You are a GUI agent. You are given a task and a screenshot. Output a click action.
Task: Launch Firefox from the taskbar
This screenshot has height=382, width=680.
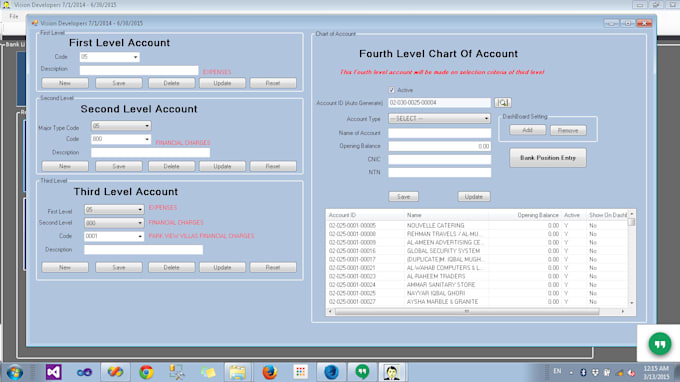click(x=269, y=372)
